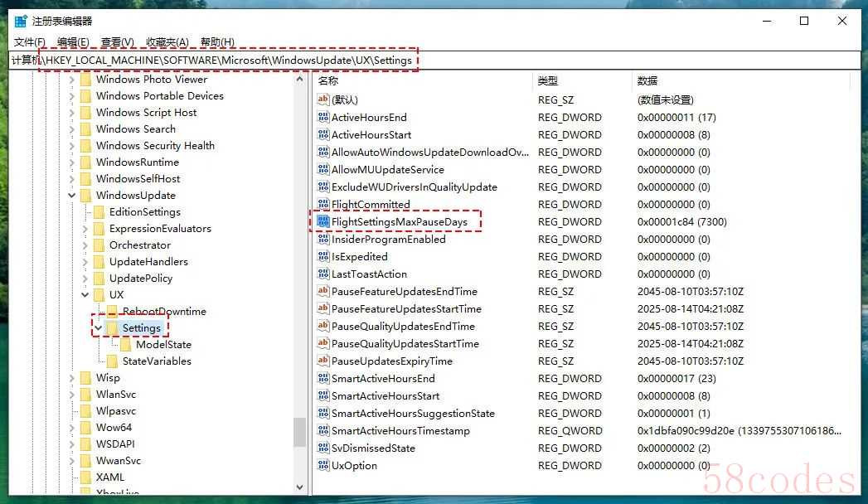Click data cell (数值未设置)
The width and height of the screenshot is (868, 504).
point(666,99)
